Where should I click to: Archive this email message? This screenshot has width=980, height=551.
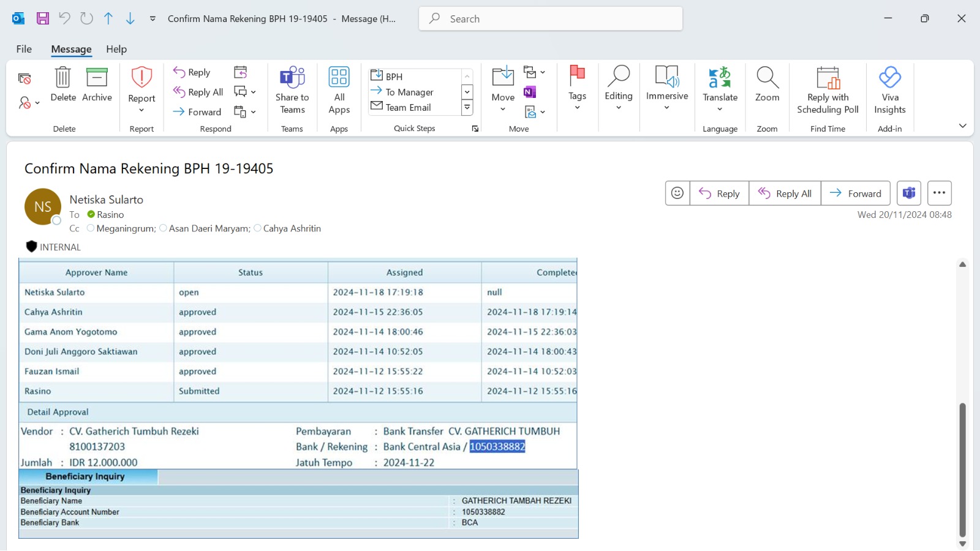tap(97, 78)
